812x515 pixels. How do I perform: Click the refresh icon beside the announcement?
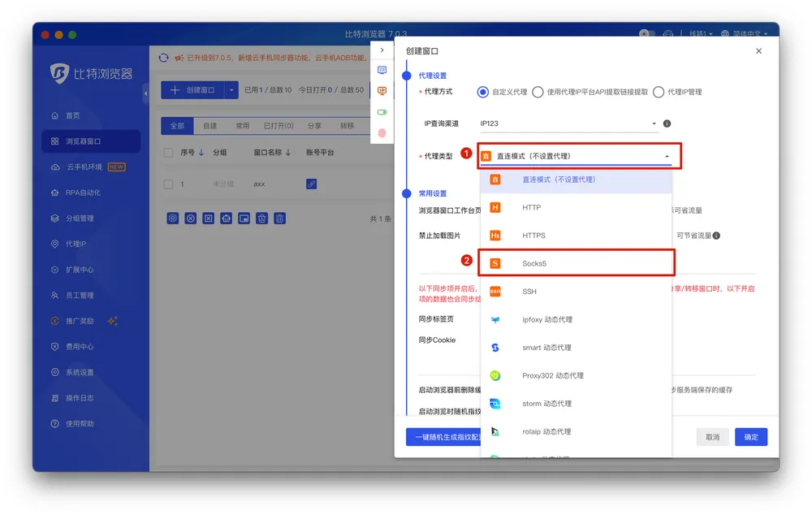pyautogui.click(x=164, y=58)
